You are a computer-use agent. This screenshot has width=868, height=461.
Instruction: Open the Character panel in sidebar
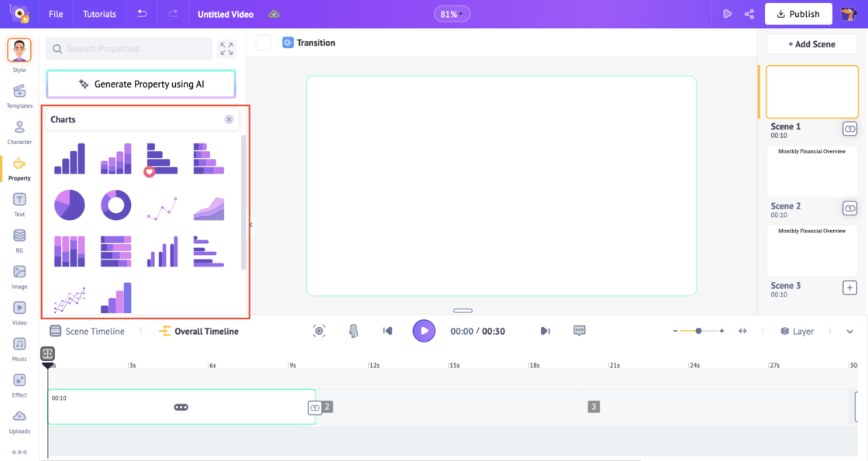(19, 131)
